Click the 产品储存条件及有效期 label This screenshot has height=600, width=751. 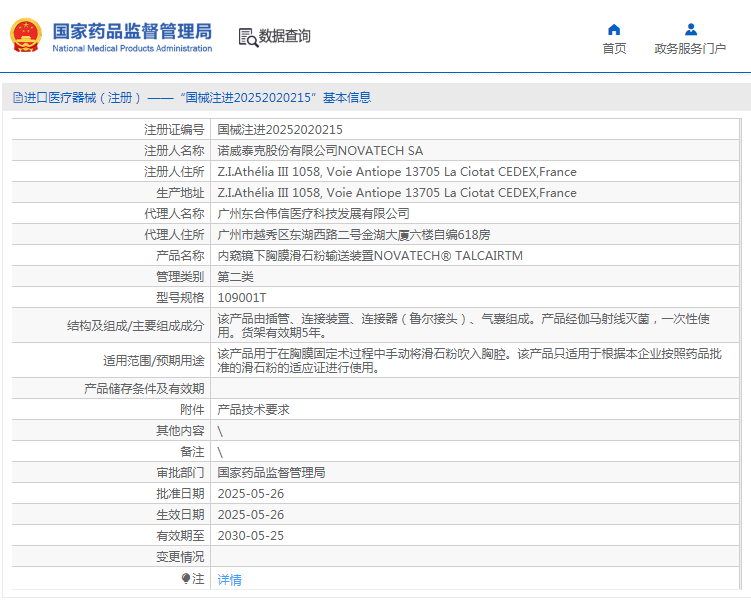click(x=144, y=388)
